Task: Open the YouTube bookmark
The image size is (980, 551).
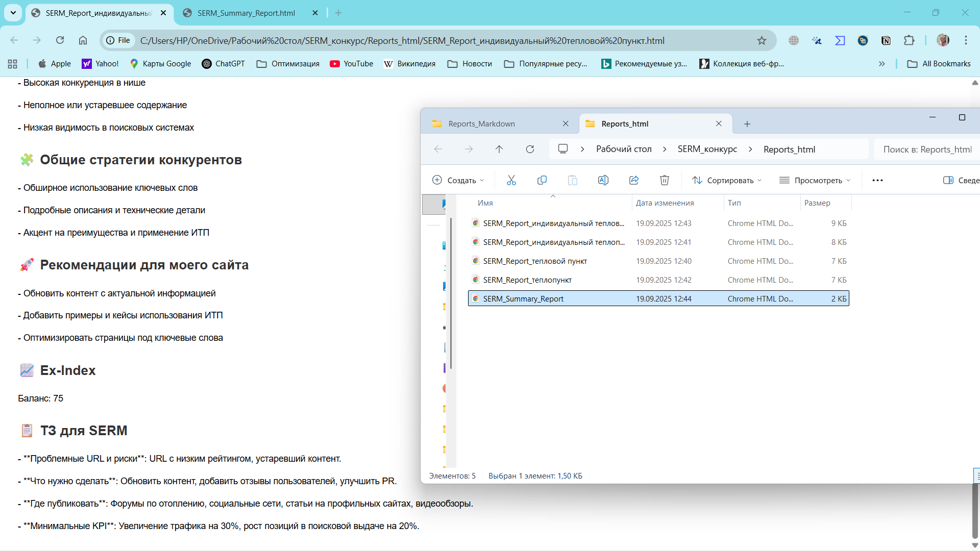Action: click(x=351, y=64)
